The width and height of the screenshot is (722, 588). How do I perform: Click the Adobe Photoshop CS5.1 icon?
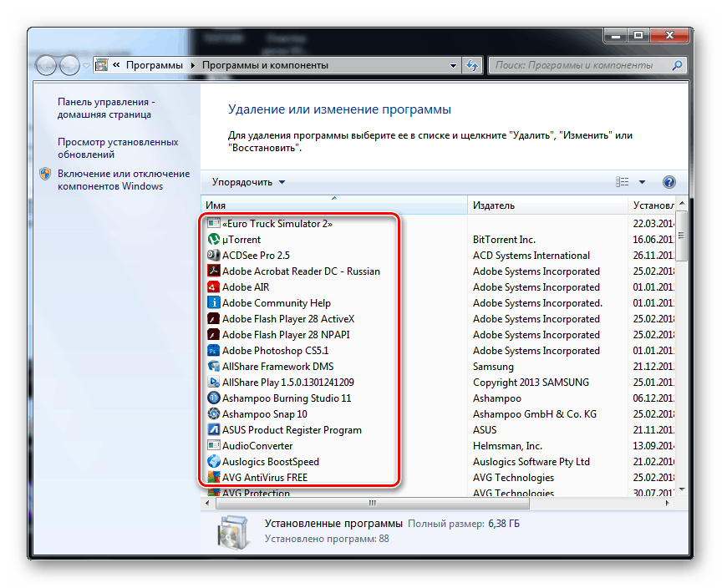point(214,351)
